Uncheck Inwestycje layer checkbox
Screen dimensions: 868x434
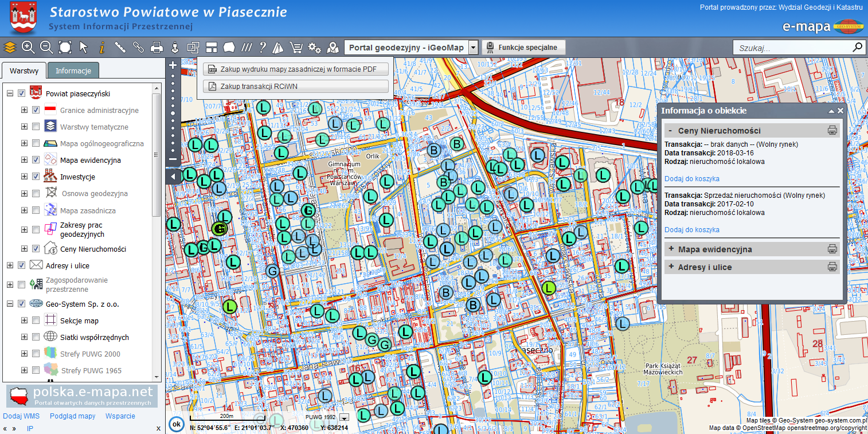point(36,177)
